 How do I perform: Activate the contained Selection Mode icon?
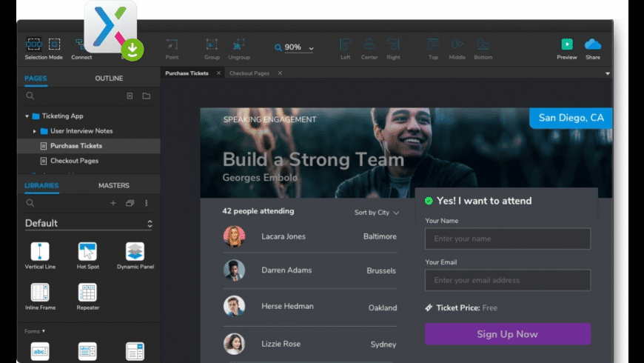tap(54, 44)
